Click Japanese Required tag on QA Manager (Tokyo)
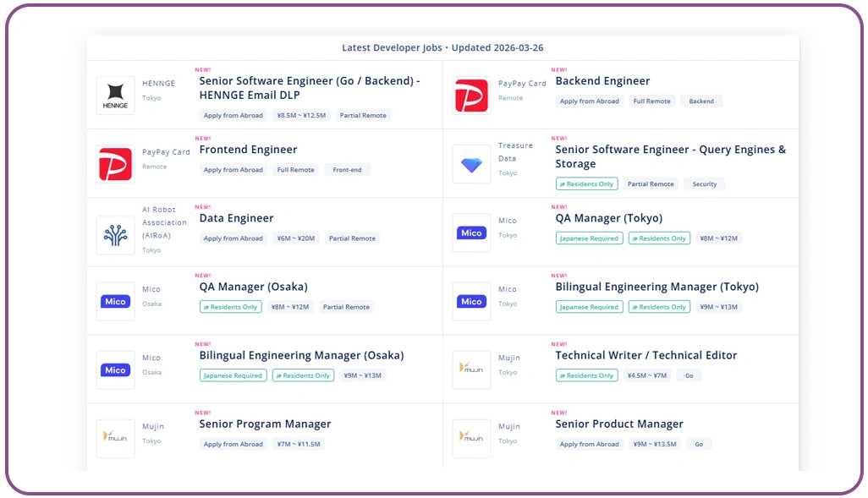The image size is (868, 498). click(589, 238)
